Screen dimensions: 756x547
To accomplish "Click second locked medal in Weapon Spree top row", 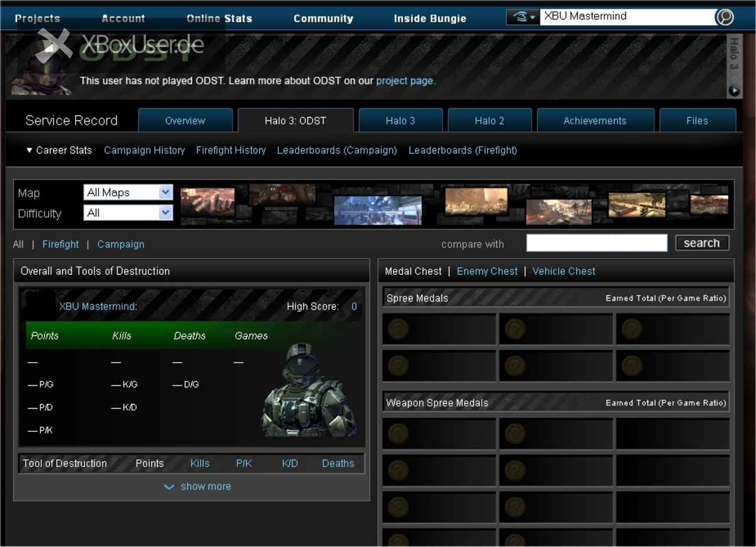I will (515, 434).
